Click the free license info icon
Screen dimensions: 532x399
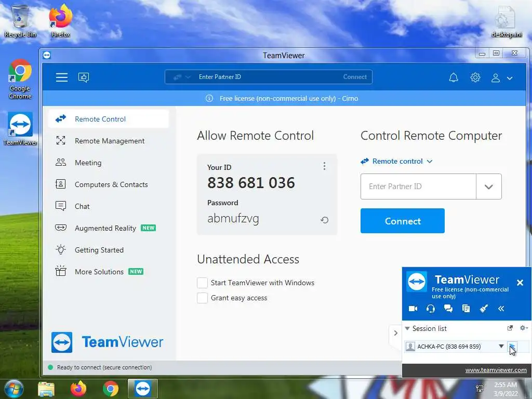(x=209, y=98)
